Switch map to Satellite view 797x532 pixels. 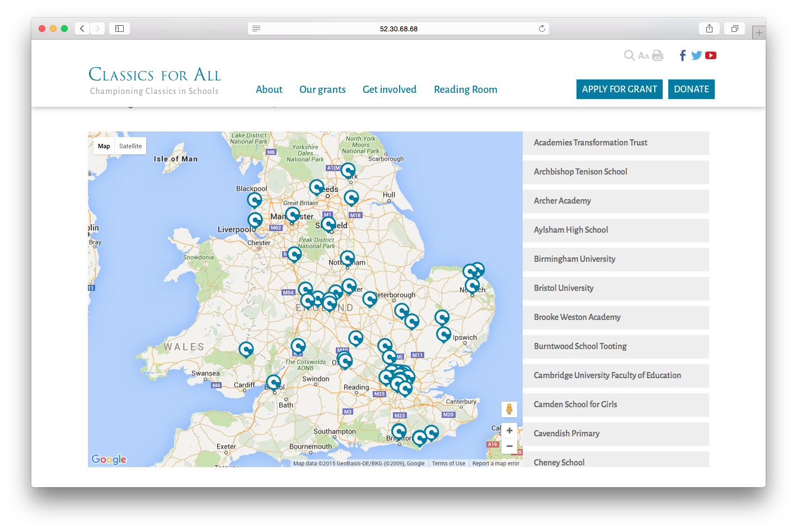click(x=130, y=146)
